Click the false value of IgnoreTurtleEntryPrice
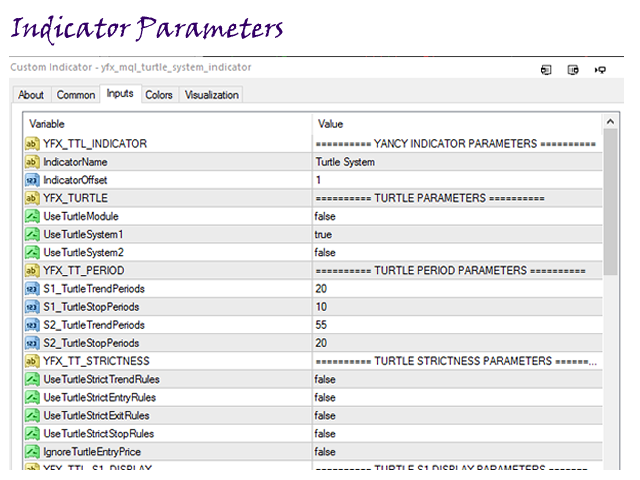640x480 pixels. pos(325,452)
